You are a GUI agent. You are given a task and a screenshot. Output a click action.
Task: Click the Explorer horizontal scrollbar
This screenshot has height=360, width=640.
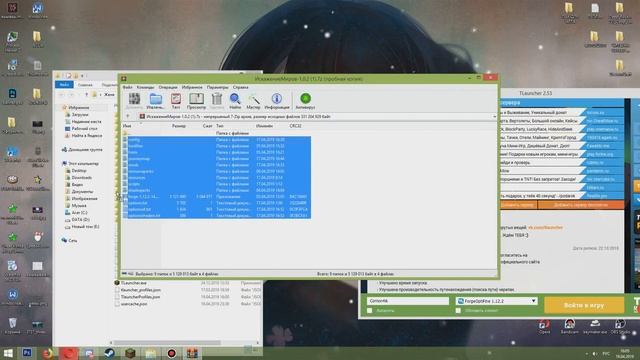[x=167, y=343]
